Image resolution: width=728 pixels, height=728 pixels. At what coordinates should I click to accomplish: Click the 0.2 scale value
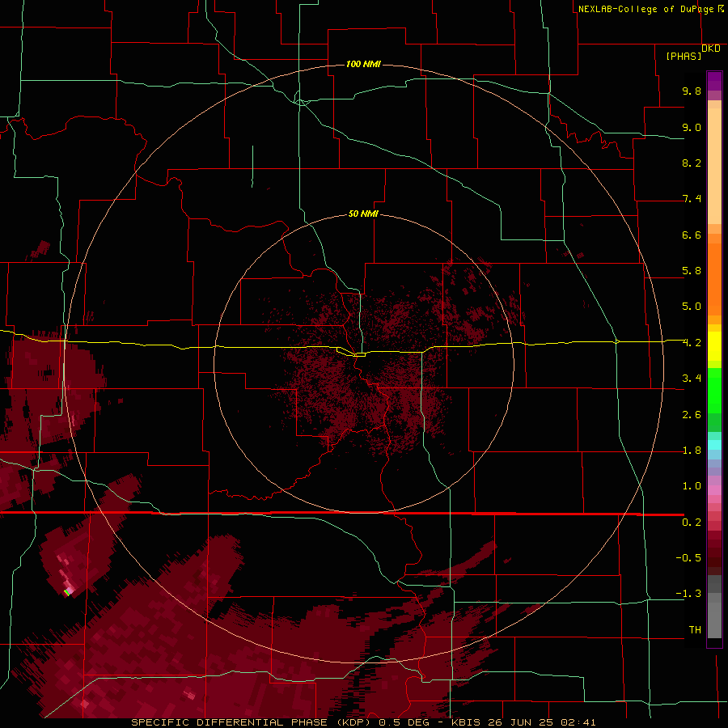[692, 523]
